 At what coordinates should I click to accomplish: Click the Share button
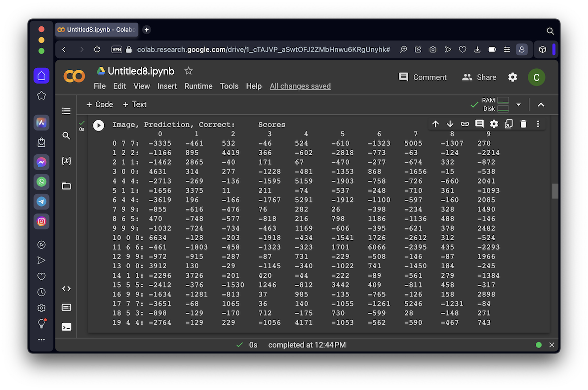[x=479, y=77]
